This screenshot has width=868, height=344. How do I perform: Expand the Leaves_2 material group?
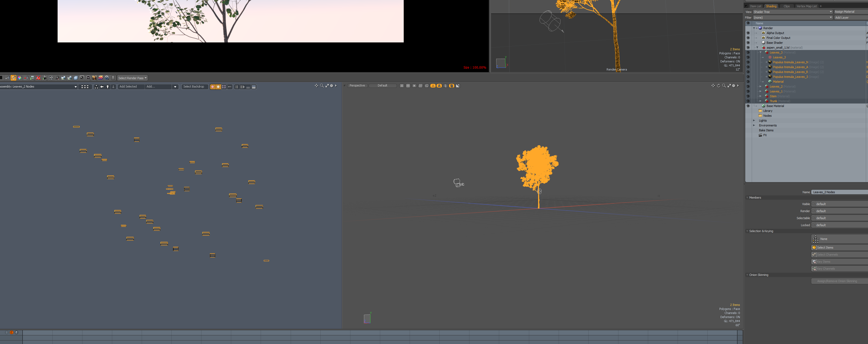pyautogui.click(x=760, y=86)
